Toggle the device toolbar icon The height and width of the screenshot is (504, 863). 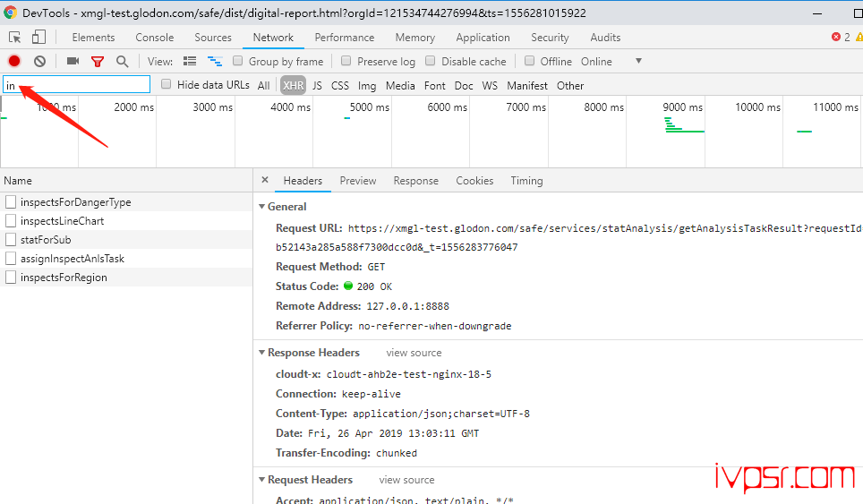tap(38, 37)
